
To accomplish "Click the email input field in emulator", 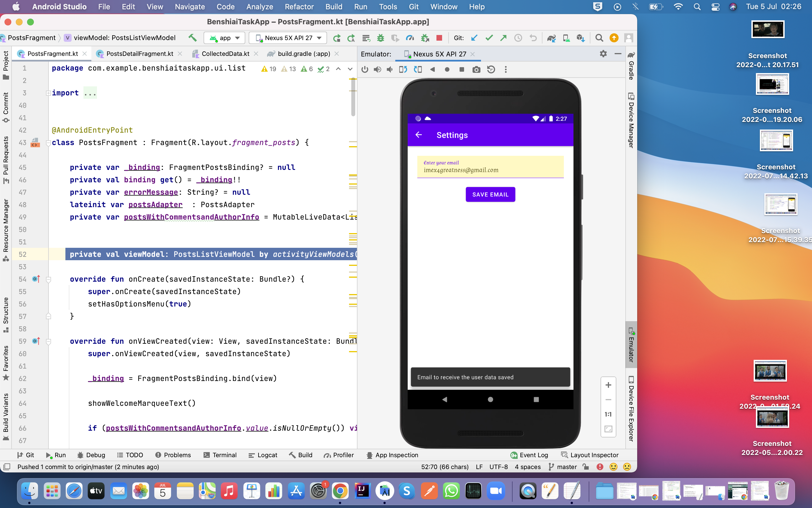I will 490,167.
